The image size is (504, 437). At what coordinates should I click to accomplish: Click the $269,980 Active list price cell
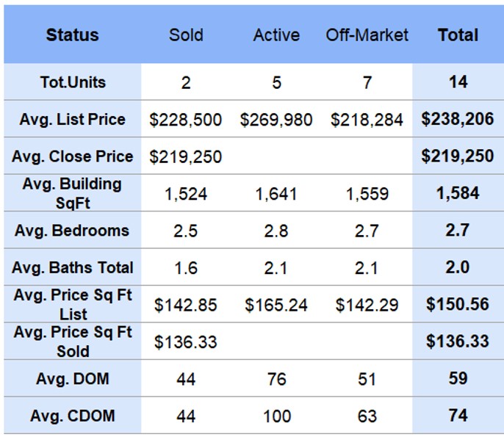(276, 120)
